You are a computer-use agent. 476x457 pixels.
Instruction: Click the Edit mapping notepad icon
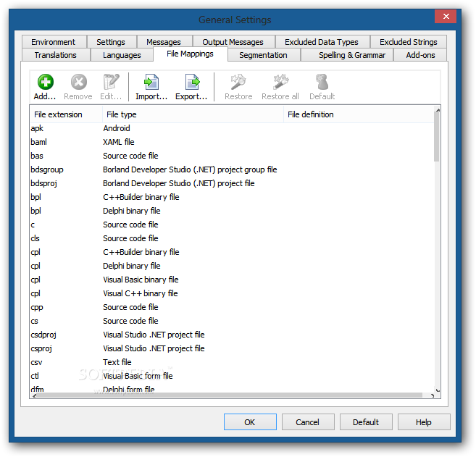click(x=111, y=82)
